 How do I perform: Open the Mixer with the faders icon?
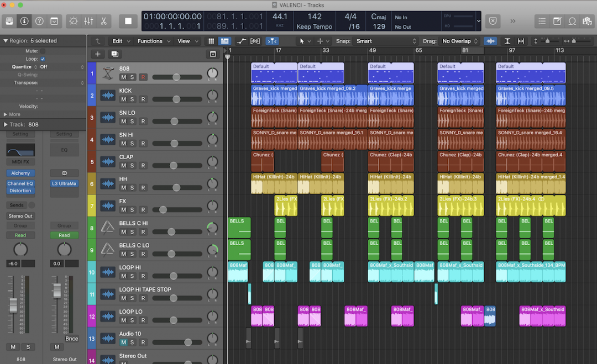click(87, 21)
